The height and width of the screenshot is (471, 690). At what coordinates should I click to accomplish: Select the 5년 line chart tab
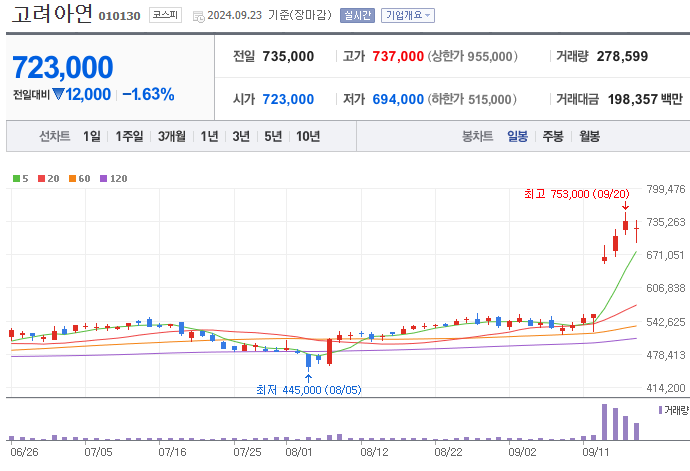coord(273,136)
